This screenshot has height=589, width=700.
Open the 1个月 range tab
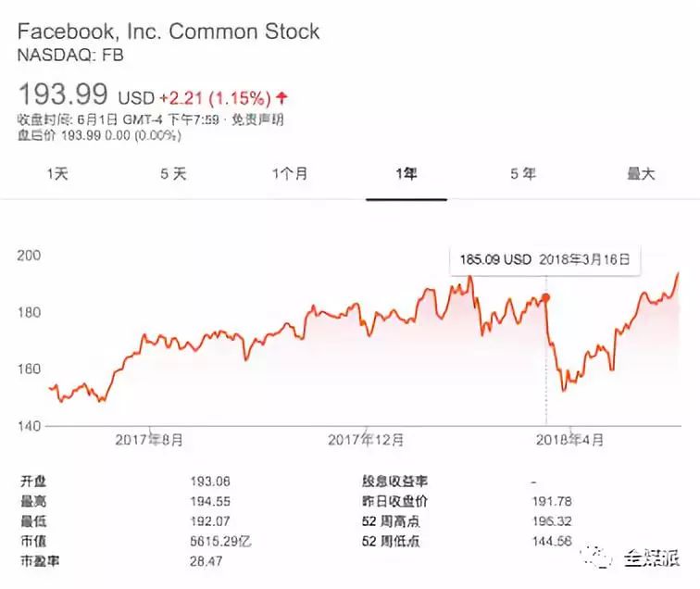(x=289, y=174)
